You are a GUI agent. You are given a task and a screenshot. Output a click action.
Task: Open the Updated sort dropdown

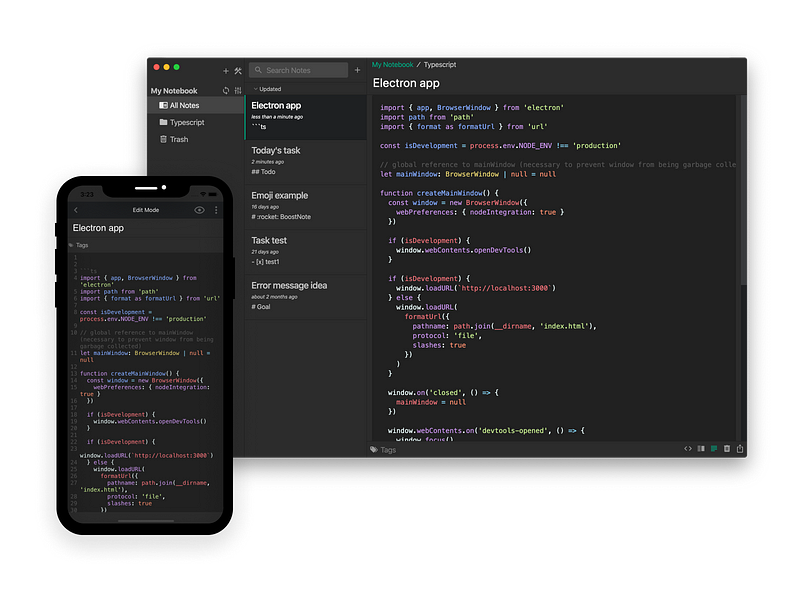[267, 89]
